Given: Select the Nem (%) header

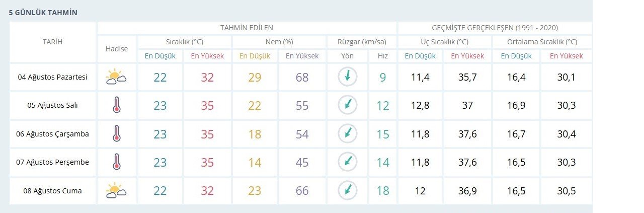Looking at the screenshot, I should pos(279,42).
